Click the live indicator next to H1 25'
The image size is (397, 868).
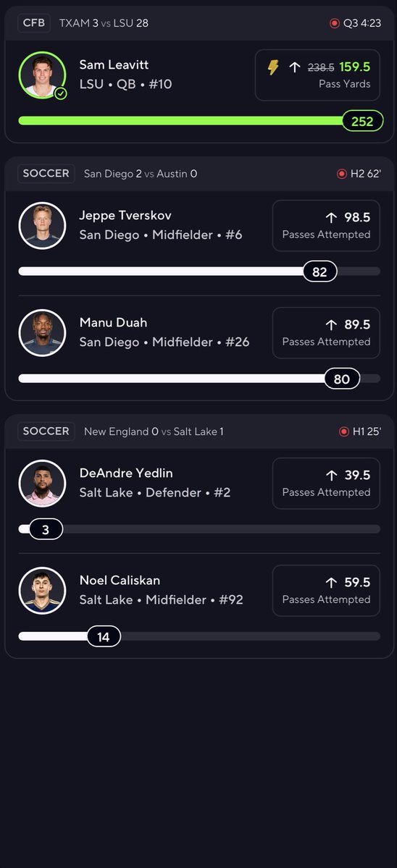344,431
